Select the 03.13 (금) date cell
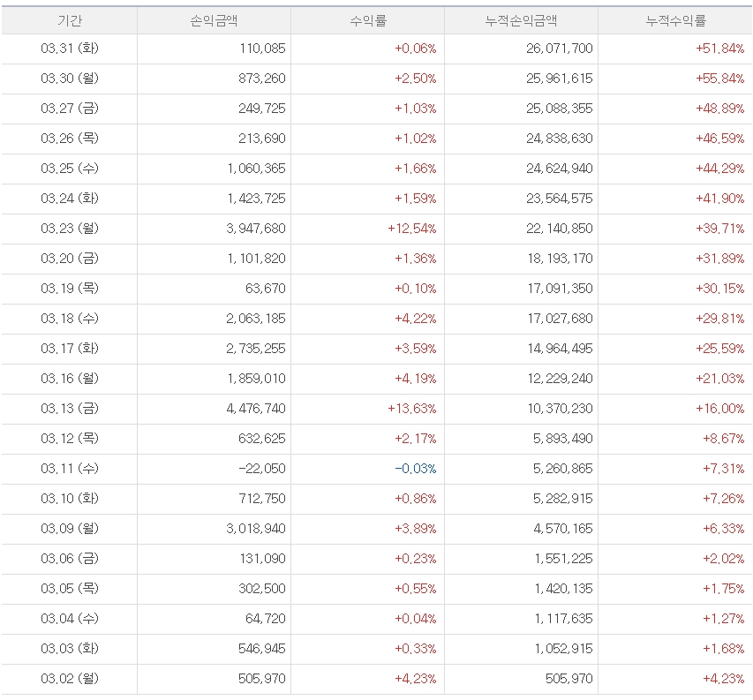 coord(70,409)
